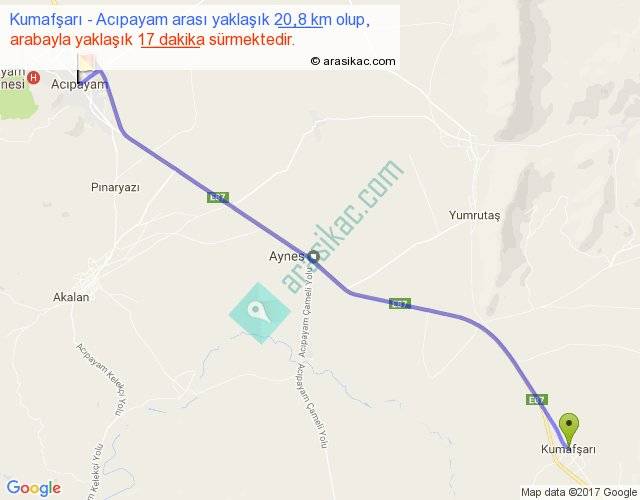Click the teal diamond location pin watermark

[x=260, y=313]
